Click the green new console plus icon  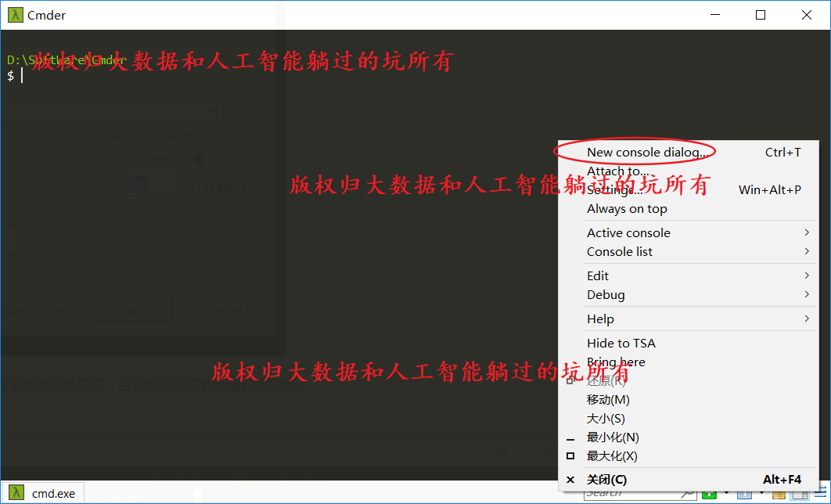click(x=709, y=495)
